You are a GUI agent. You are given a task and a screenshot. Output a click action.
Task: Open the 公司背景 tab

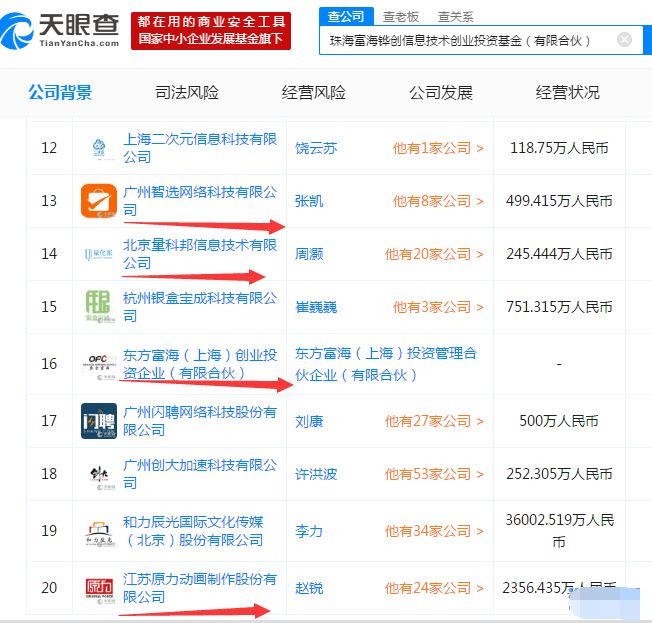[x=60, y=92]
